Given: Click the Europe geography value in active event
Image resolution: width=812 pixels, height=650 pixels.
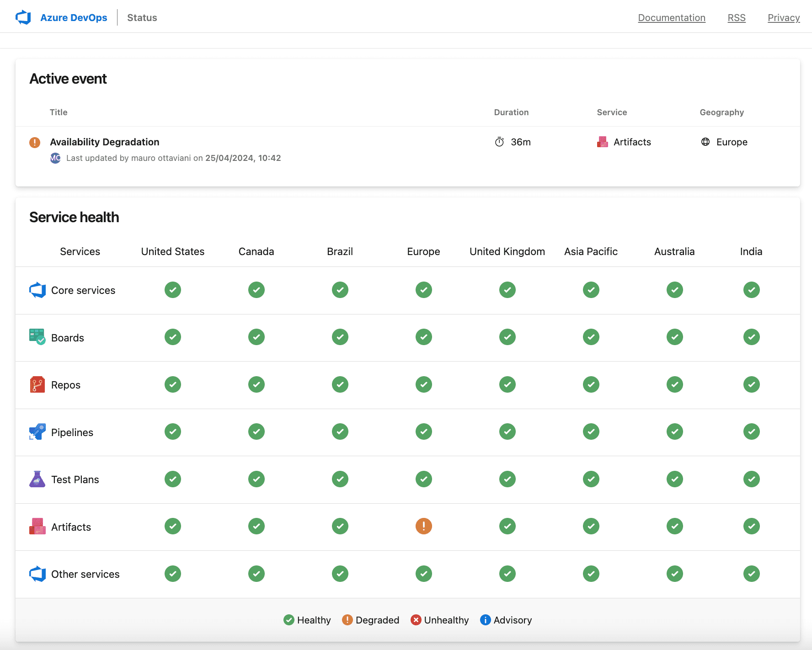Looking at the screenshot, I should [x=732, y=142].
